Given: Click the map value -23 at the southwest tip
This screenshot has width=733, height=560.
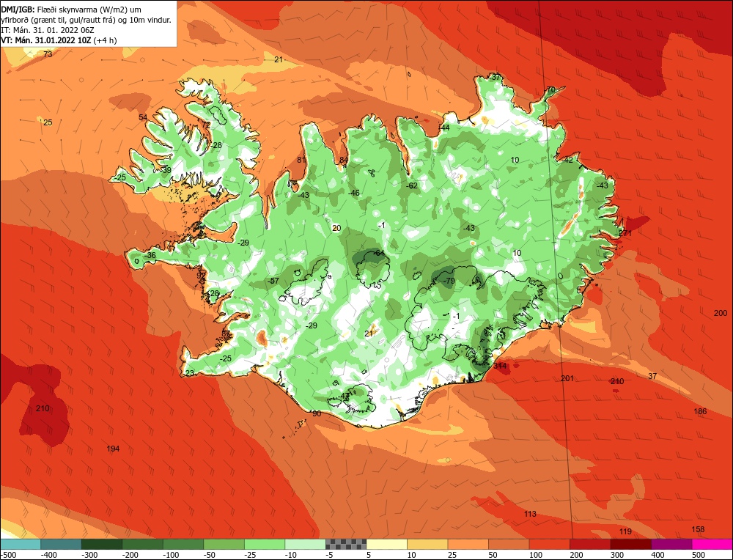Looking at the screenshot, I should (188, 373).
